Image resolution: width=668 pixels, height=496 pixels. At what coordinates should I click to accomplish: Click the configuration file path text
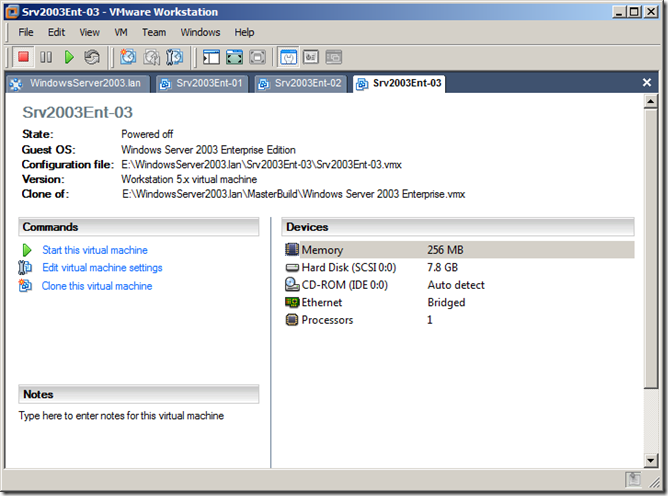[x=261, y=164]
